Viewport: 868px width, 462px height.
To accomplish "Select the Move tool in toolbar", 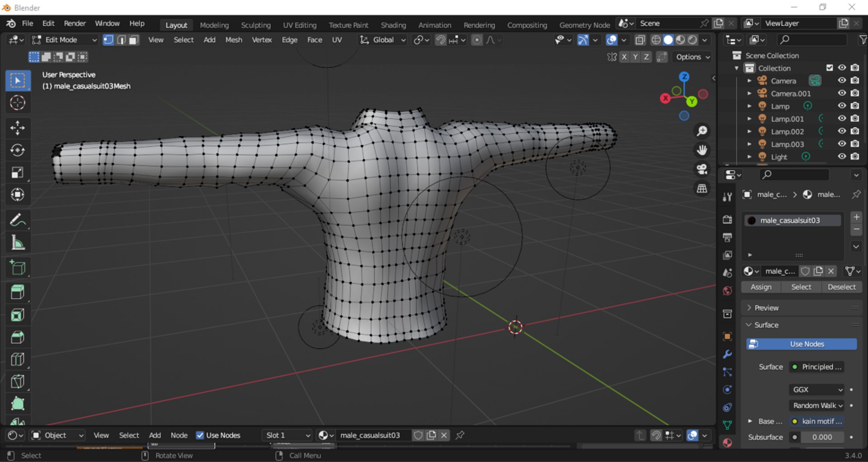I will coord(18,128).
